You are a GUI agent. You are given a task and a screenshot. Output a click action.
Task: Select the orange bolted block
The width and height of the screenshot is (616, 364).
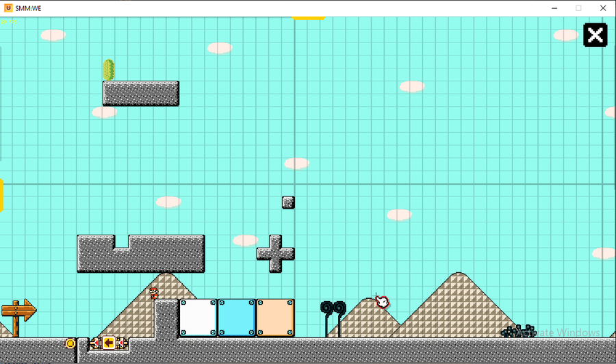pyautogui.click(x=275, y=317)
